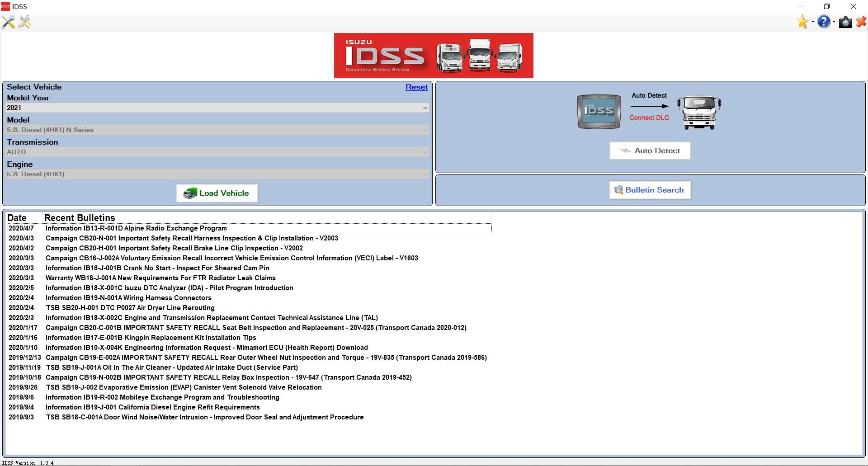Viewport: 868px width, 466px height.
Task: Select the Alpine Radio Exchange Program bulletin
Action: [250, 228]
